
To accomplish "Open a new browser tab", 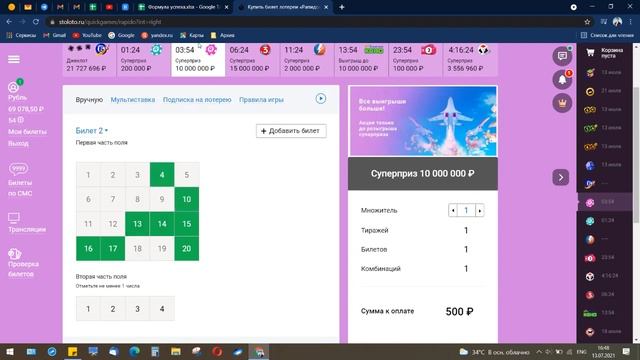I will (342, 7).
